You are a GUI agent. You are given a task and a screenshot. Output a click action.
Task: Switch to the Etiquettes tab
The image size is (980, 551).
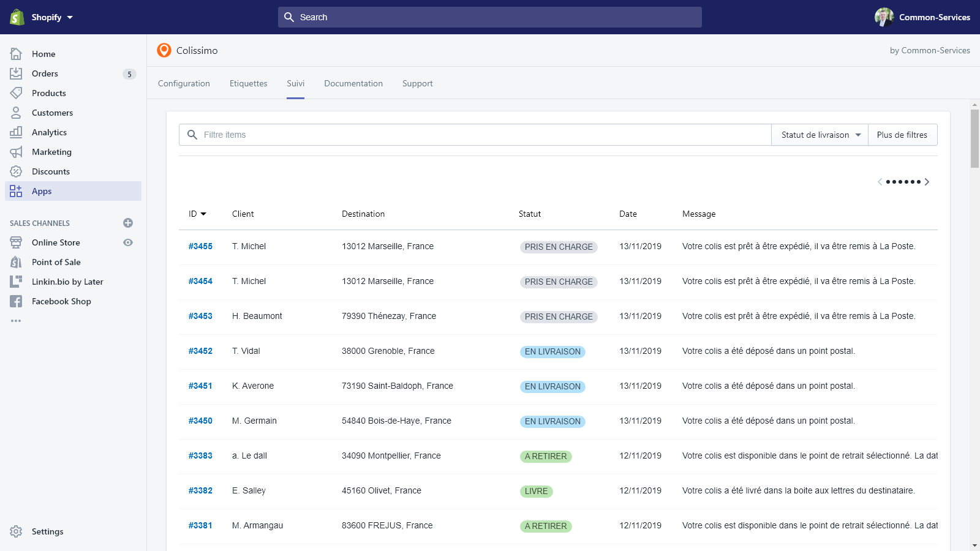[x=249, y=83]
